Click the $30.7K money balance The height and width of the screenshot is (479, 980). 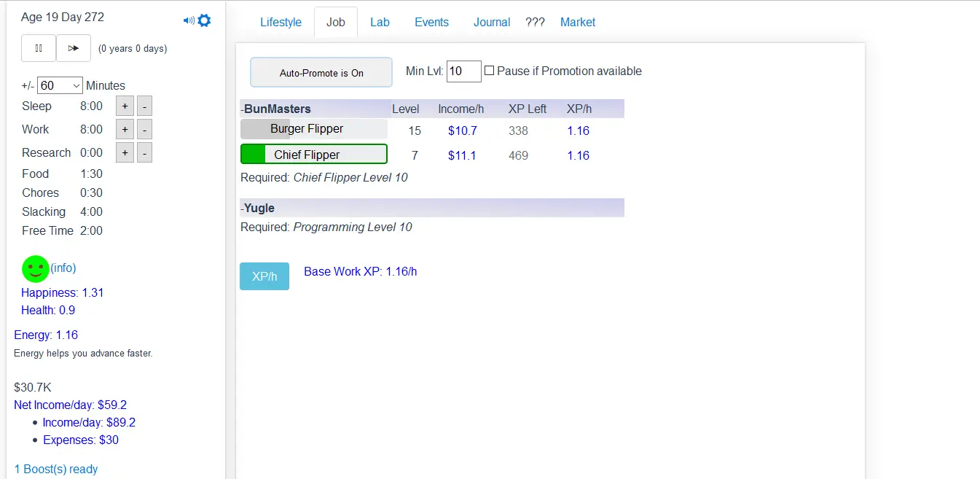click(33, 387)
